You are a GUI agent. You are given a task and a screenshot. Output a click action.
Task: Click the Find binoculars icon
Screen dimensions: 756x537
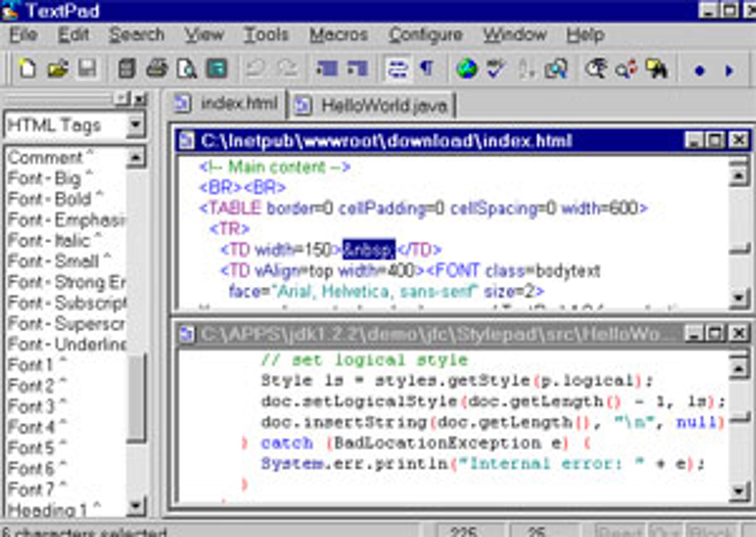(x=596, y=69)
